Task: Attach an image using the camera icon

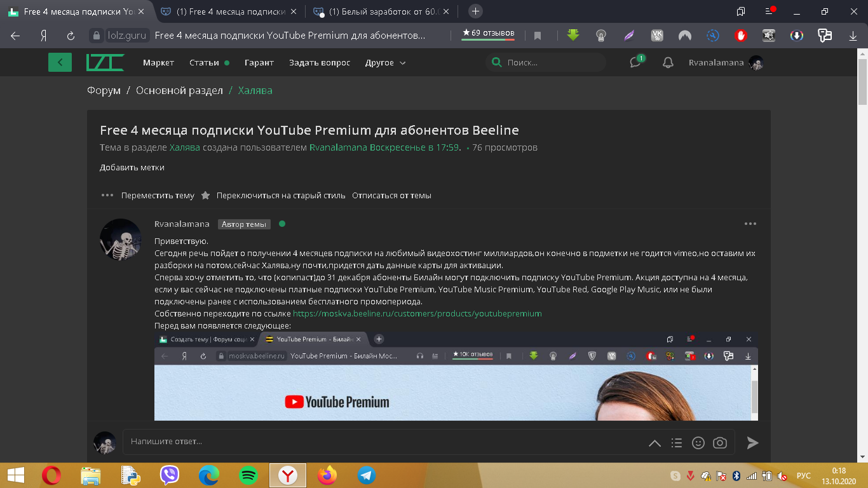Action: point(720,443)
